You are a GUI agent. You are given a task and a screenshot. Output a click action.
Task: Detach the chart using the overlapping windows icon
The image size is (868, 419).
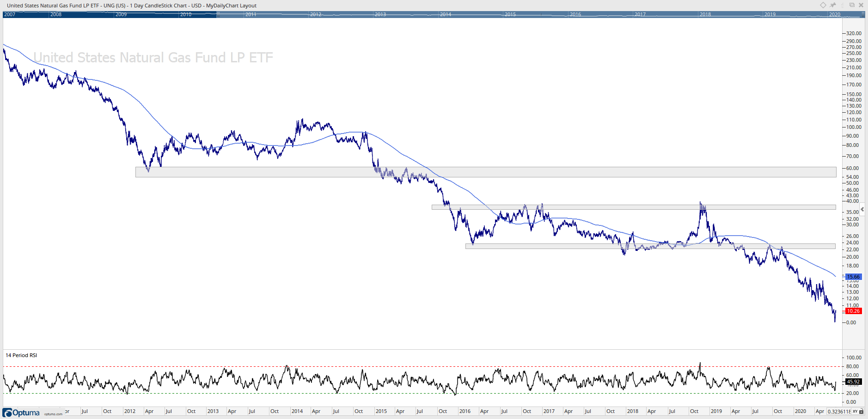pos(852,5)
